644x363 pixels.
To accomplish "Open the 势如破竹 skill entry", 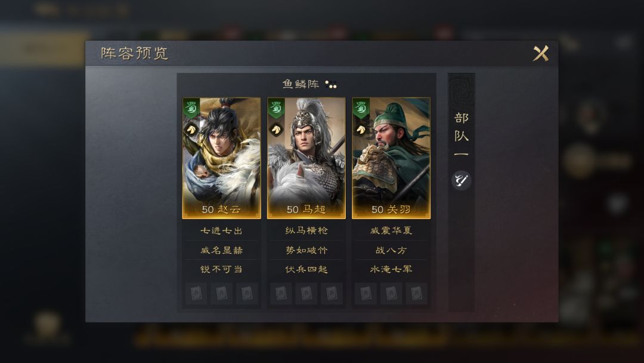I will pos(306,250).
